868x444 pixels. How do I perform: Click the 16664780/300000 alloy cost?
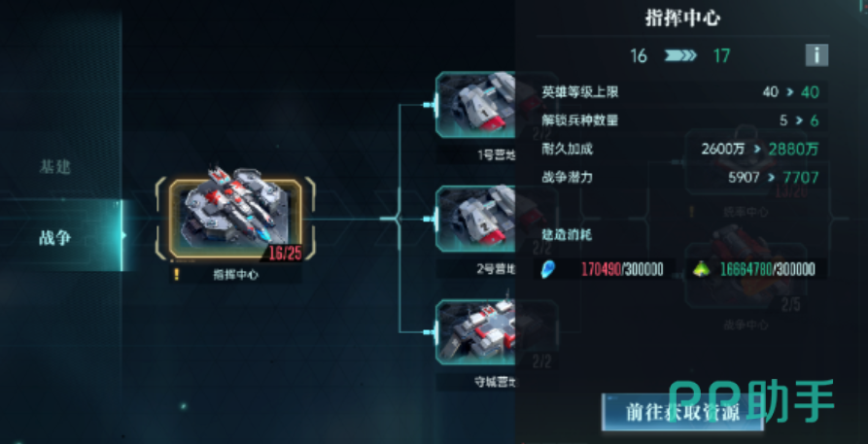click(767, 270)
